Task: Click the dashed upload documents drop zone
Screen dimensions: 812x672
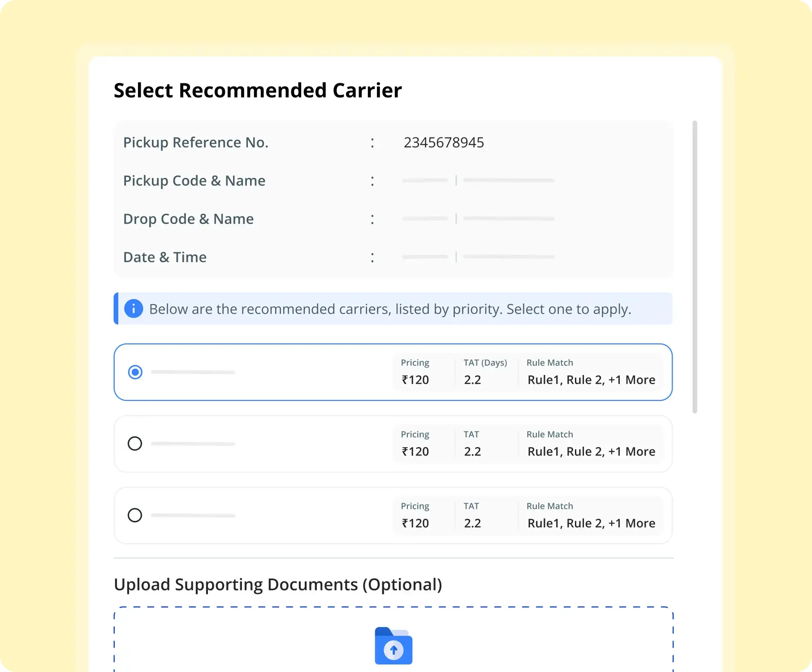Action: 393,640
